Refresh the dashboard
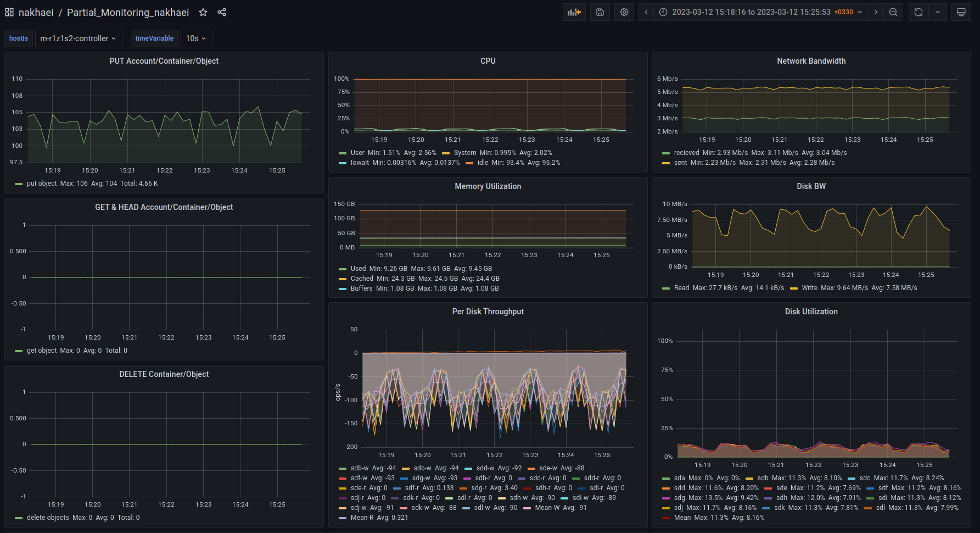 [919, 12]
